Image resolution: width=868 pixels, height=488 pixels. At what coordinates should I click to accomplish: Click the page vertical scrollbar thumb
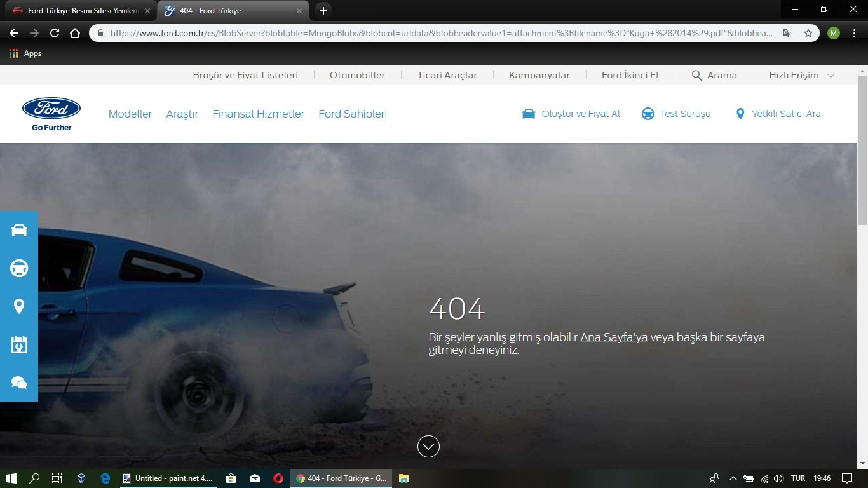pyautogui.click(x=862, y=149)
